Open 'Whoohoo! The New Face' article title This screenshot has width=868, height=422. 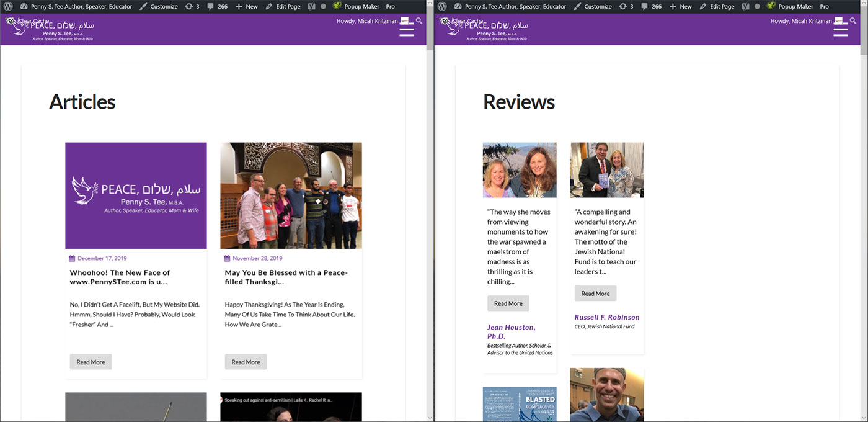[x=120, y=277]
